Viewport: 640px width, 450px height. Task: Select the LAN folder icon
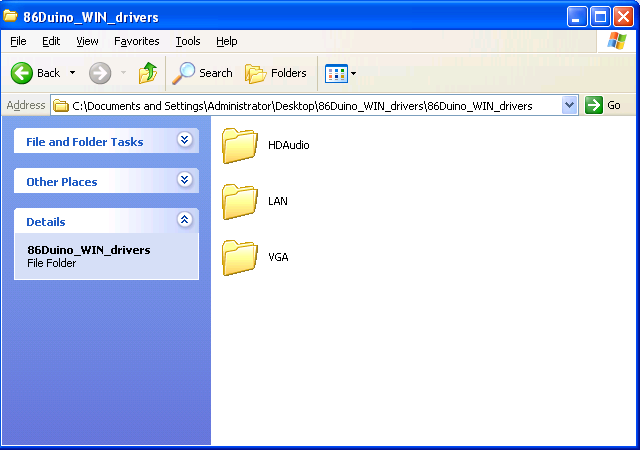[x=240, y=201]
